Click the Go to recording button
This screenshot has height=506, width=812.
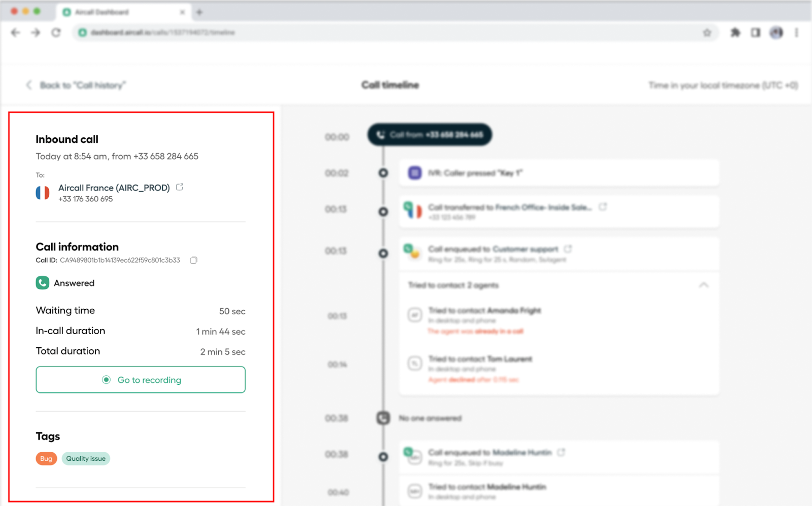coord(141,380)
